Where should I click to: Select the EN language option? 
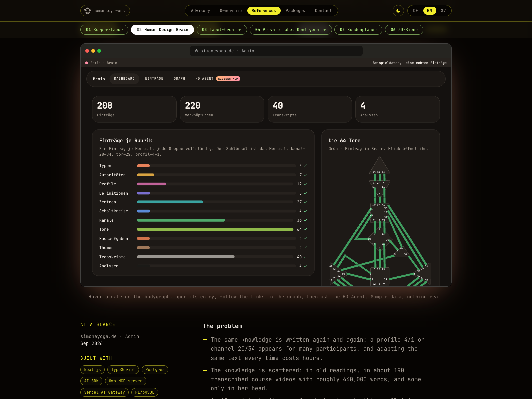(x=429, y=11)
